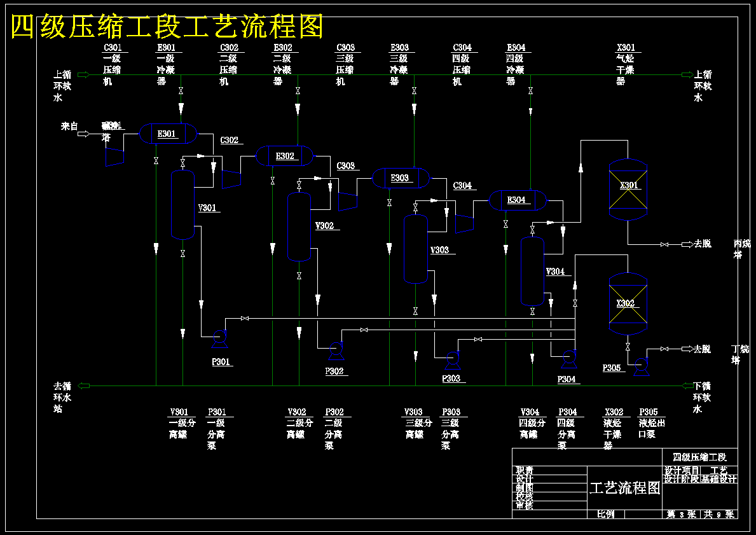
Task: Select the E302 condenser vessel symbol
Action: (284, 156)
